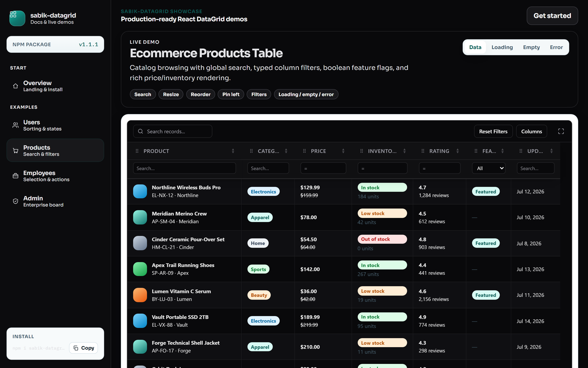
Task: Open the Featured filter All dropdown
Action: [x=489, y=168]
